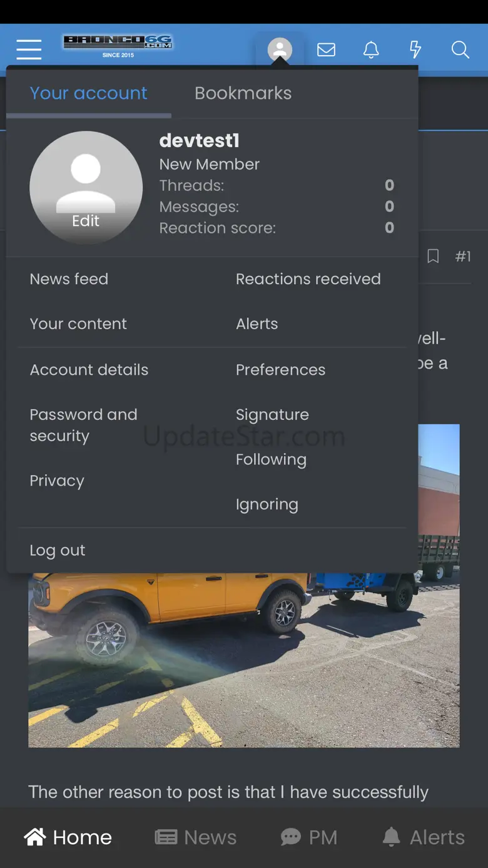Toggle the account avatar icon in header
The image size is (488, 868).
tap(280, 49)
